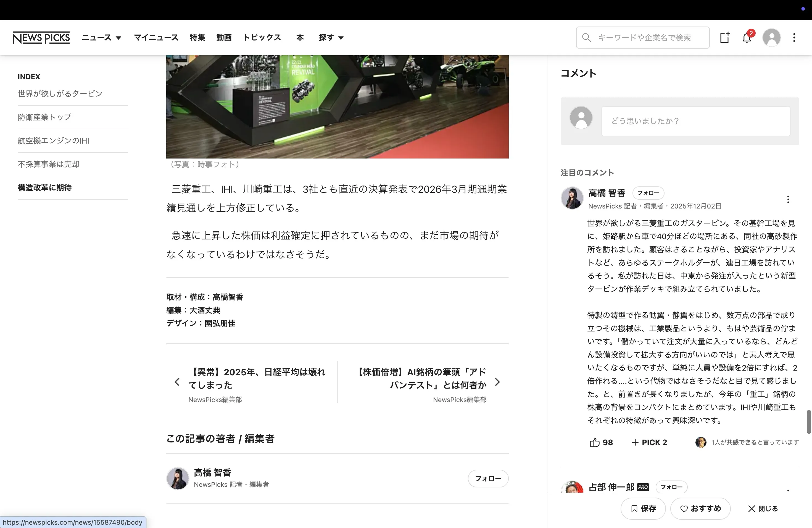Open options for 高橋 智香's comment
The height and width of the screenshot is (528, 812).
click(x=788, y=200)
